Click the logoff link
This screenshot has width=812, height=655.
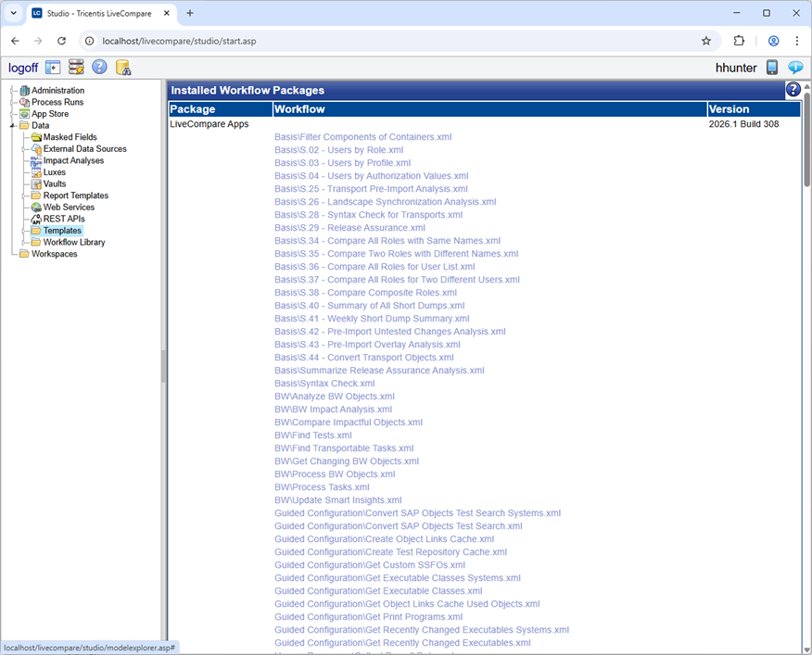23,68
